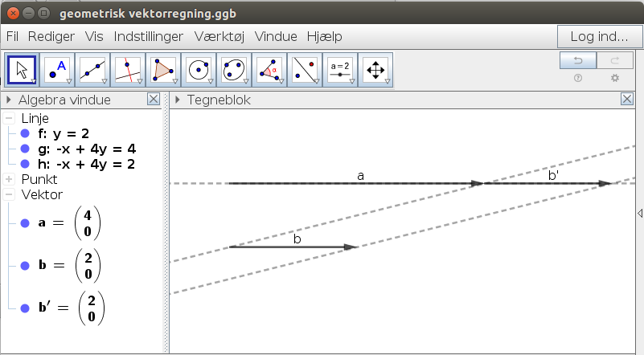Open the Vis menu

(x=94, y=36)
